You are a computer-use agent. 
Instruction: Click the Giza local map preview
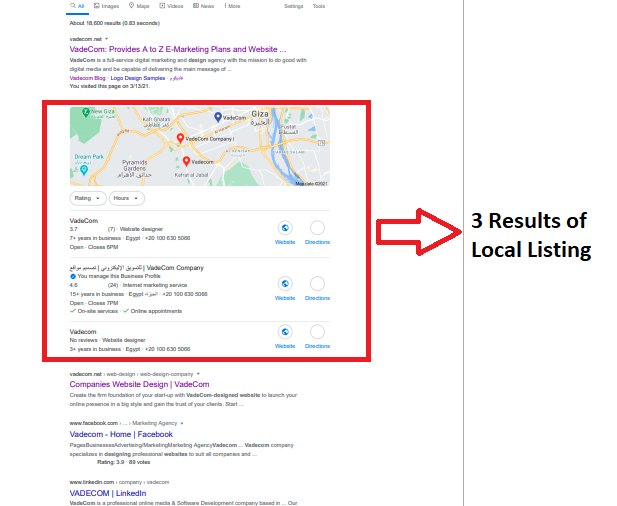200,146
